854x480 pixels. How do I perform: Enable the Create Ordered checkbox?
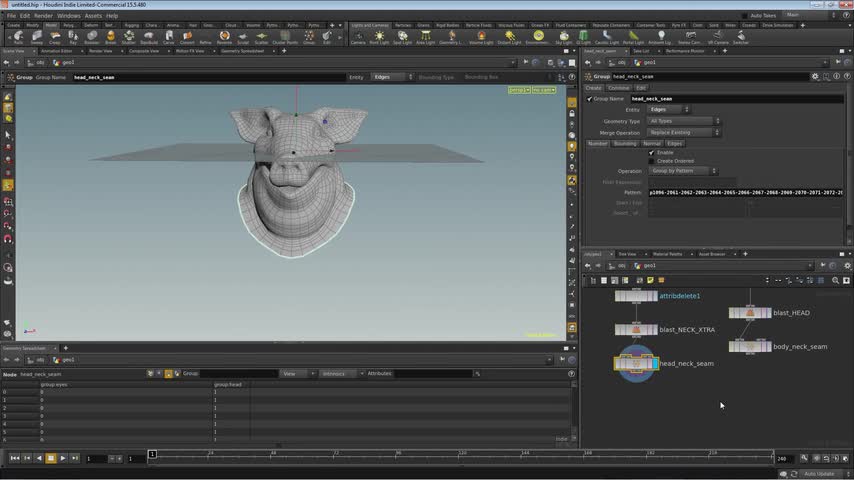pos(652,161)
